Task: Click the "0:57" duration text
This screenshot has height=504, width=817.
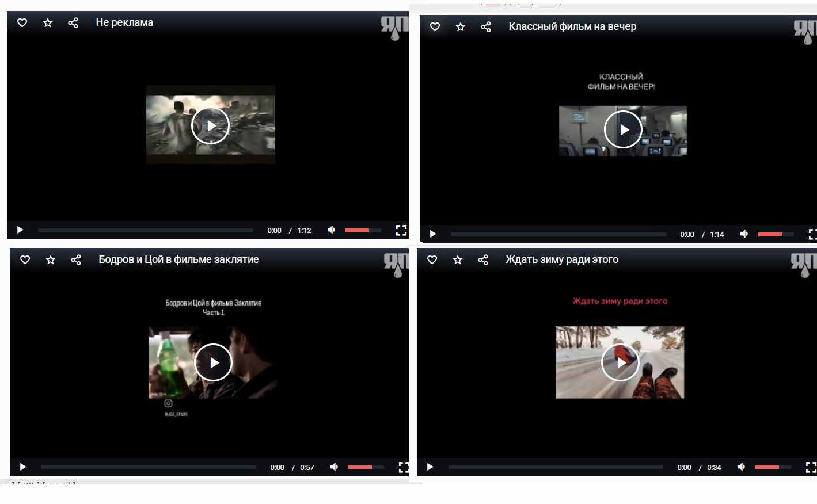Action: point(307,467)
